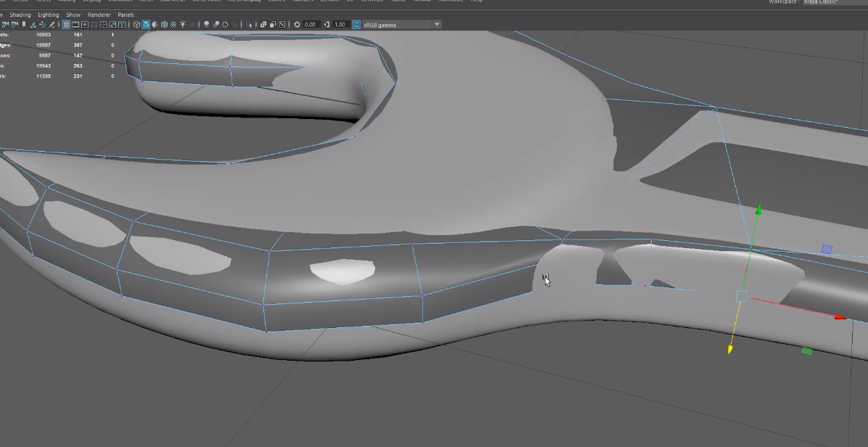Open the Shading panel menu
Viewport: 868px width, 447px height.
tap(20, 15)
